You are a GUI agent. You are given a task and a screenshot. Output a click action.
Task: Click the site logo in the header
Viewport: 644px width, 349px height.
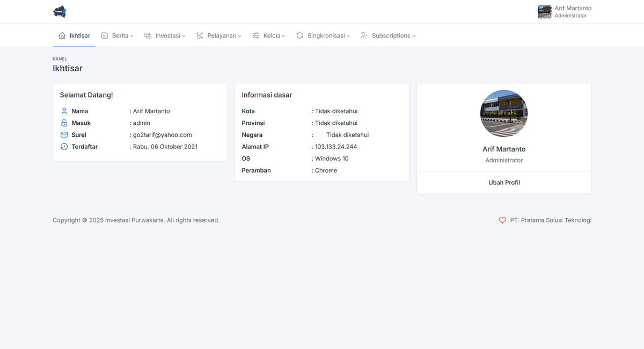click(x=60, y=12)
